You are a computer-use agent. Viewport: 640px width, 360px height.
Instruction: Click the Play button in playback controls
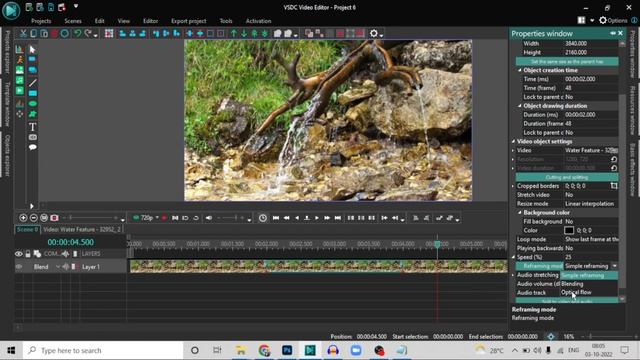(x=317, y=218)
